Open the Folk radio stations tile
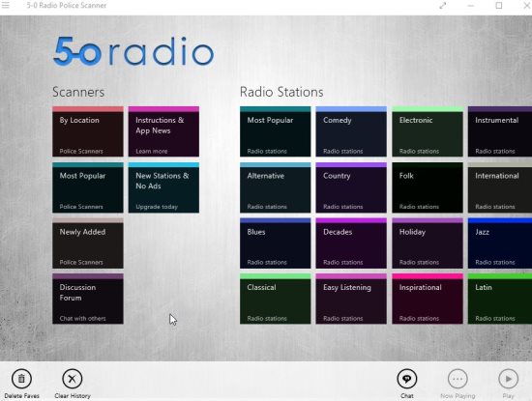 point(428,187)
